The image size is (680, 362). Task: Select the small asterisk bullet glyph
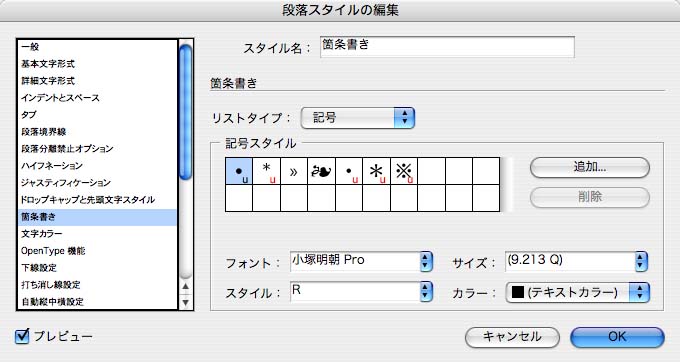point(266,171)
